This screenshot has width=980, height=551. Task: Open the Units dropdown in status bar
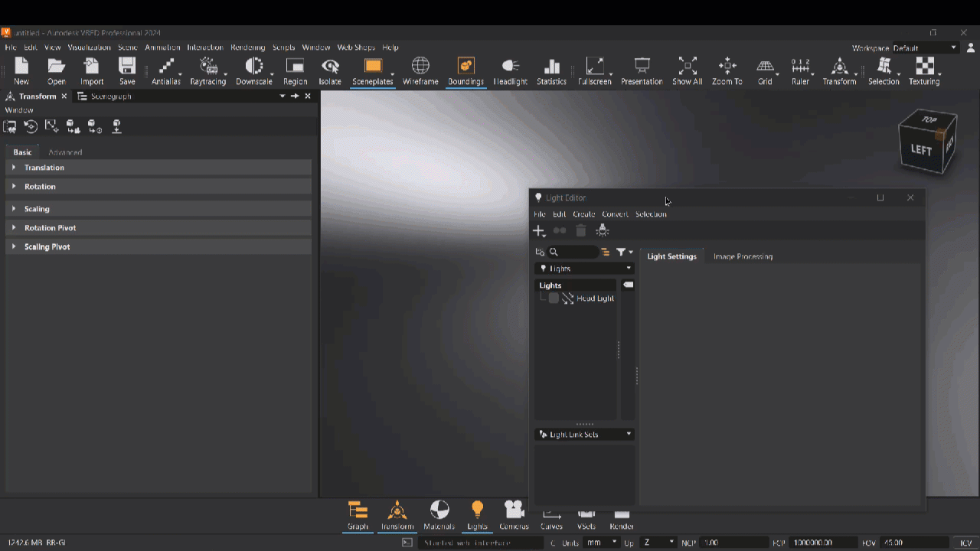601,543
